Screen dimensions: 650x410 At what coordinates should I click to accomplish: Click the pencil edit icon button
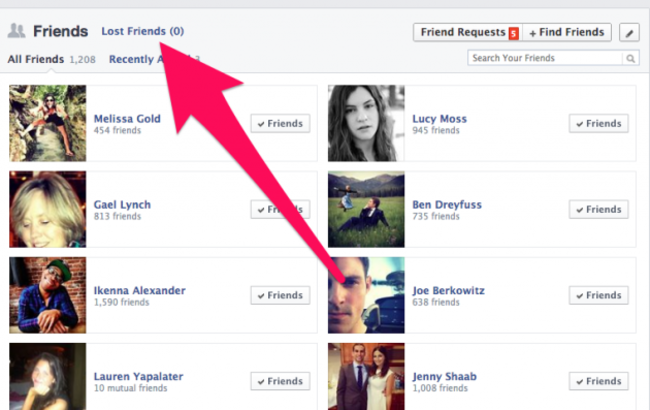pyautogui.click(x=629, y=32)
